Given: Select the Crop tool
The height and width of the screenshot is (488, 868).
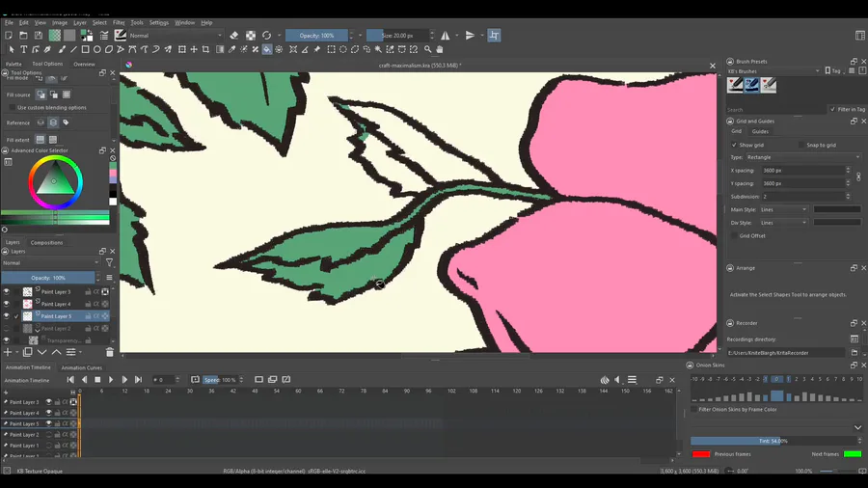Looking at the screenshot, I should click(x=205, y=50).
